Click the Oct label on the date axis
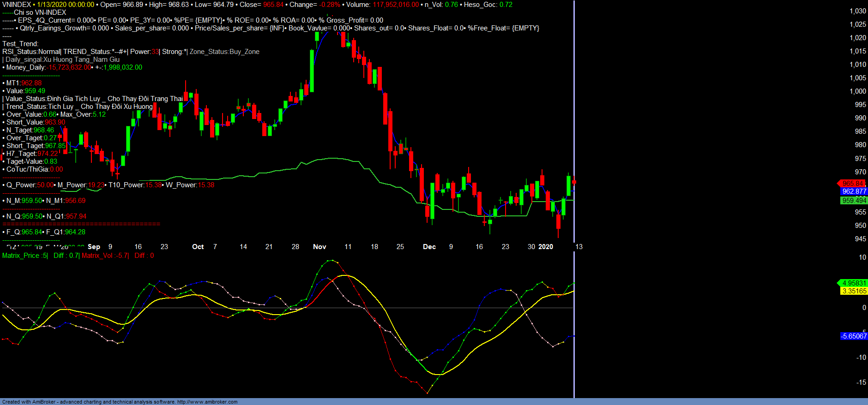The height and width of the screenshot is (405, 868). point(198,247)
